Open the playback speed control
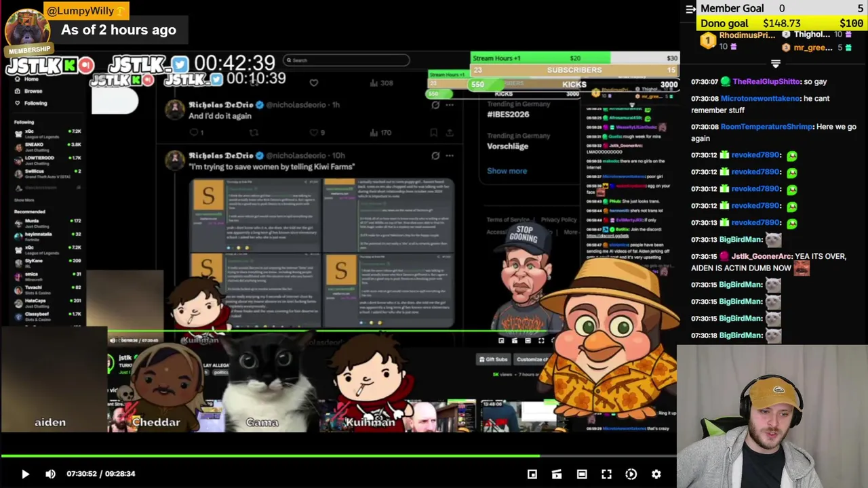The image size is (868, 488). 631,474
